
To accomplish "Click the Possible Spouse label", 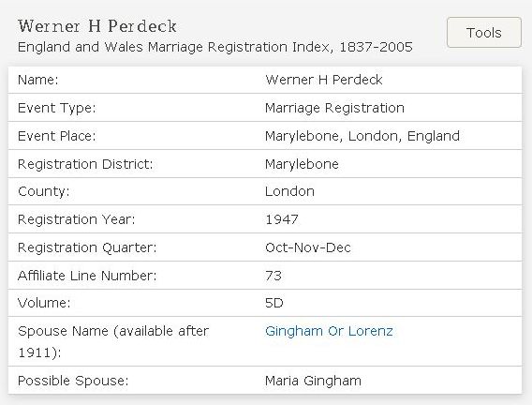I will point(73,381).
